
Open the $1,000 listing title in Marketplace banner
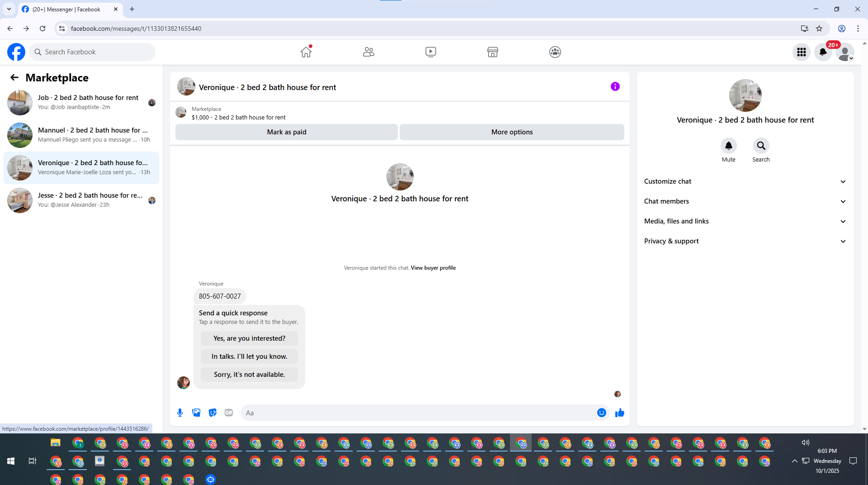pos(239,118)
